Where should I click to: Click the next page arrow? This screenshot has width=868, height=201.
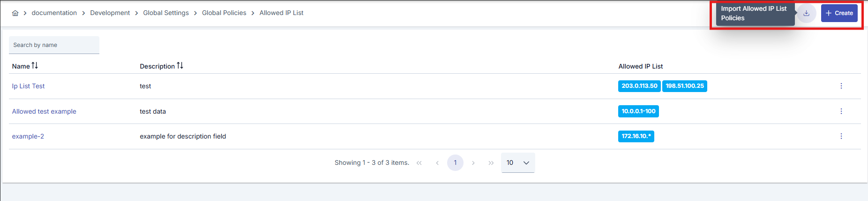coord(473,163)
